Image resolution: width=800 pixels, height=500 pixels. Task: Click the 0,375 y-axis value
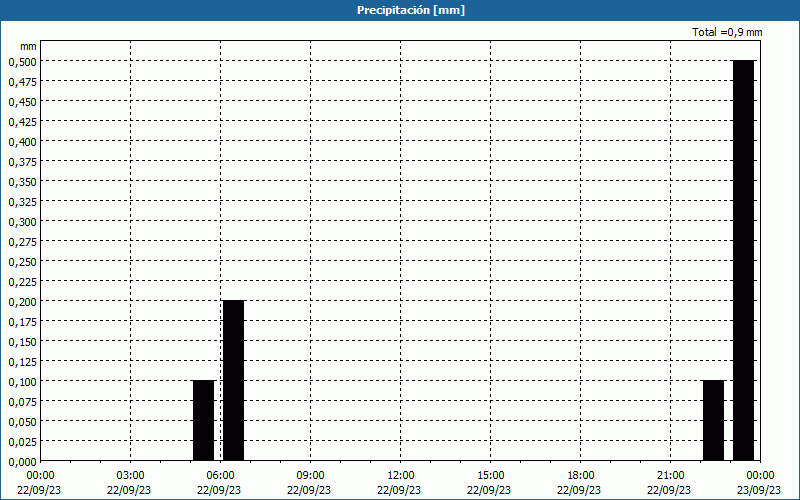pyautogui.click(x=22, y=161)
